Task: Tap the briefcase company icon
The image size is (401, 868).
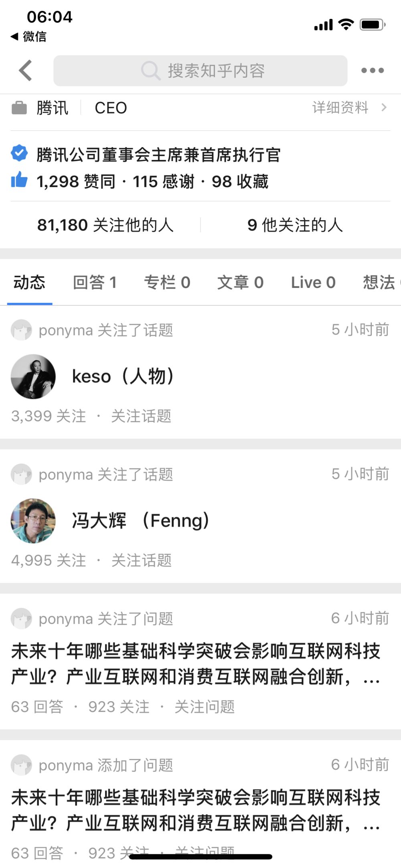Action: tap(19, 108)
